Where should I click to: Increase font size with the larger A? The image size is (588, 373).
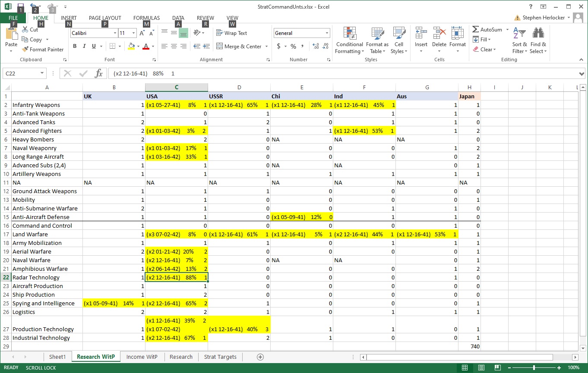143,33
